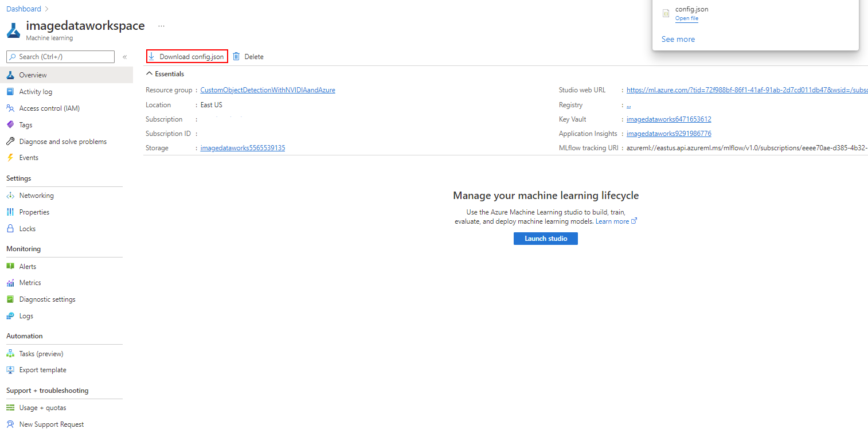Click the Delete trash can icon
This screenshot has height=433, width=868.
[236, 56]
